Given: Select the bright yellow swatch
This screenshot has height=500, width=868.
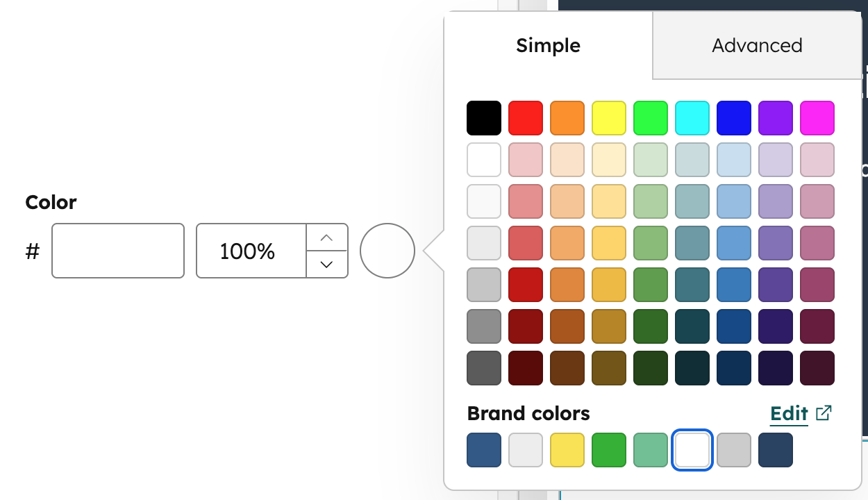Looking at the screenshot, I should coord(609,118).
